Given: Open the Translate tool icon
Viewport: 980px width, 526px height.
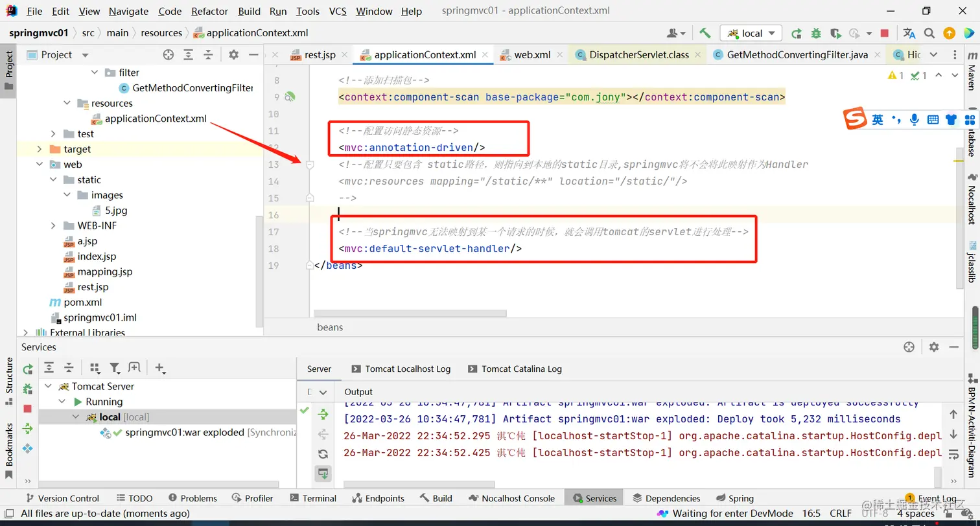Looking at the screenshot, I should point(909,33).
